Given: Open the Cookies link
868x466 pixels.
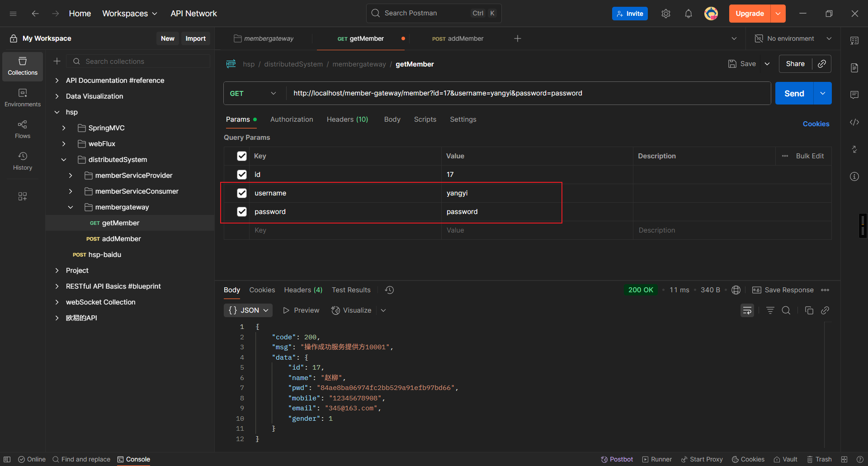Looking at the screenshot, I should point(816,124).
